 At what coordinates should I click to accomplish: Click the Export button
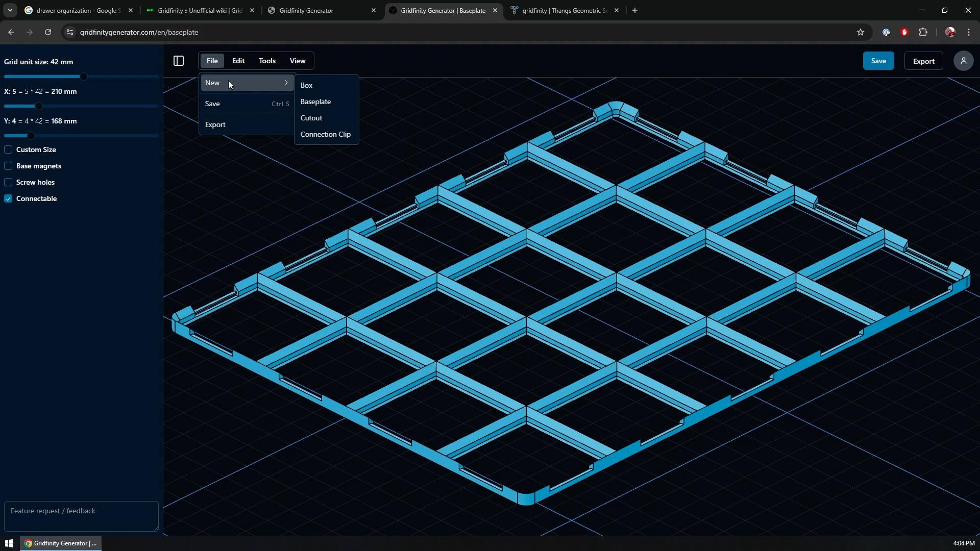point(923,61)
